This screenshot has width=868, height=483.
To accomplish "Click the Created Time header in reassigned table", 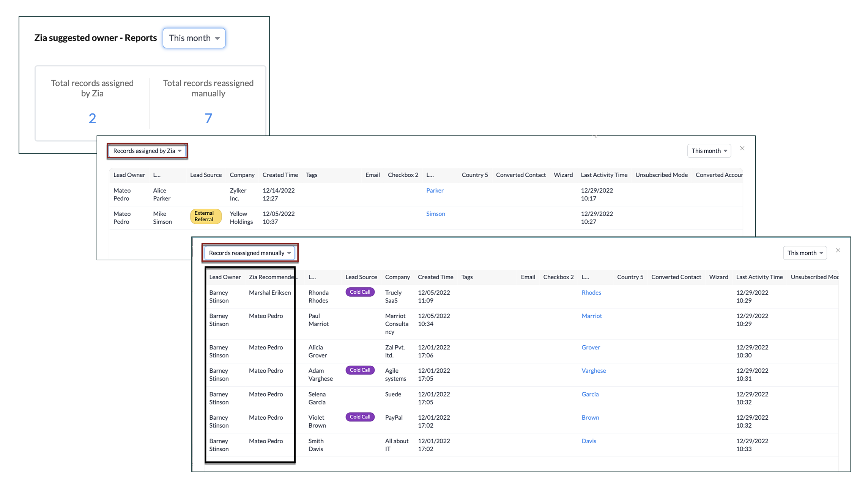I will click(435, 277).
